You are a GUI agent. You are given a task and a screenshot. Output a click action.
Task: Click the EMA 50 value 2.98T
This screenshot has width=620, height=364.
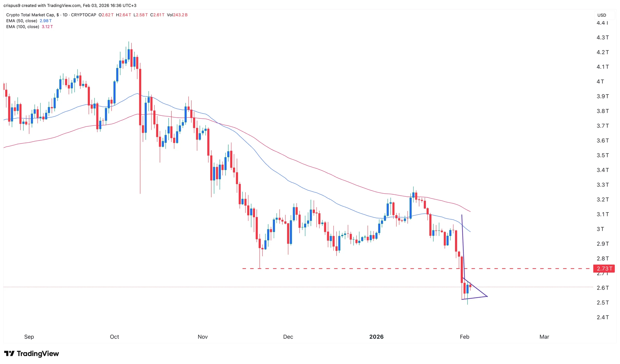click(x=46, y=21)
